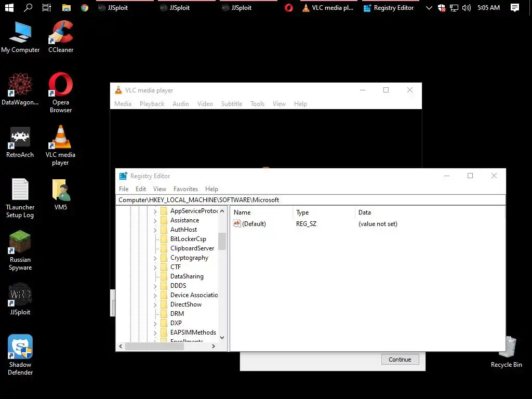Open File Explorer from taskbar
The height and width of the screenshot is (399, 532).
[66, 7]
